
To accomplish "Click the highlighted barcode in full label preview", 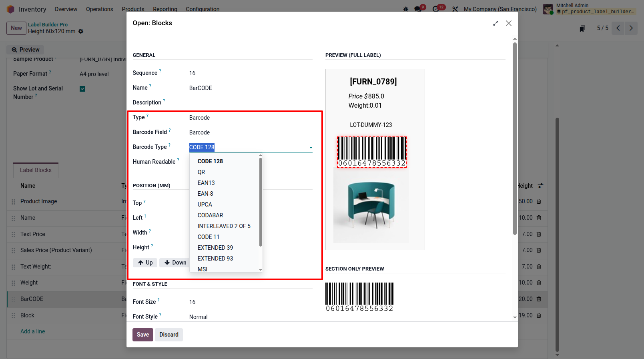I will (x=372, y=152).
